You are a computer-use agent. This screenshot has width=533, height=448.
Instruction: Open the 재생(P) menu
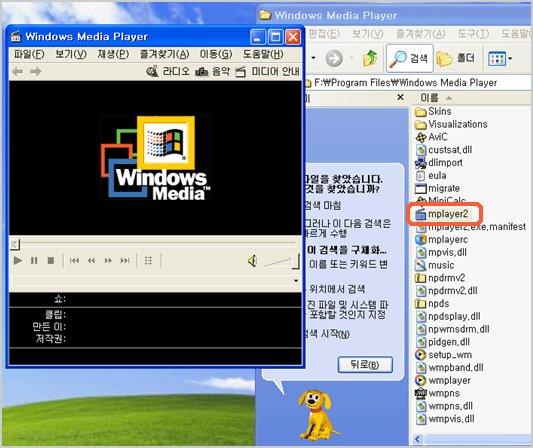pyautogui.click(x=113, y=54)
